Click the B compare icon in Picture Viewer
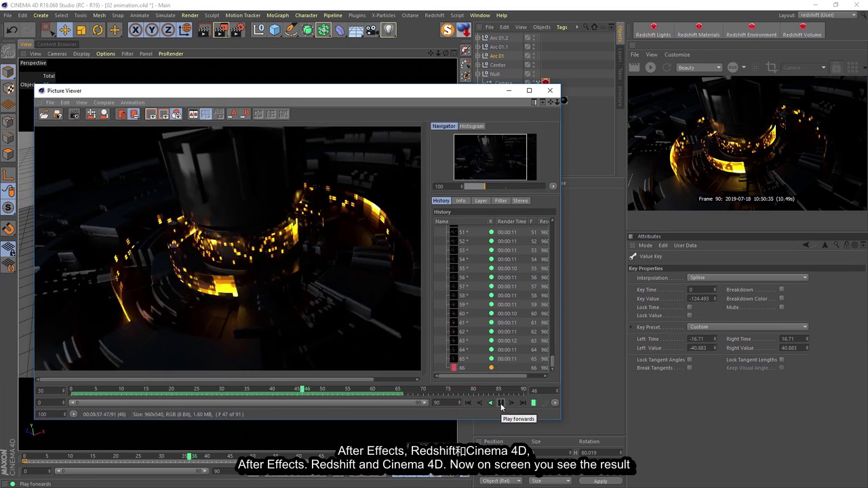Image resolution: width=868 pixels, height=488 pixels. pos(245,114)
